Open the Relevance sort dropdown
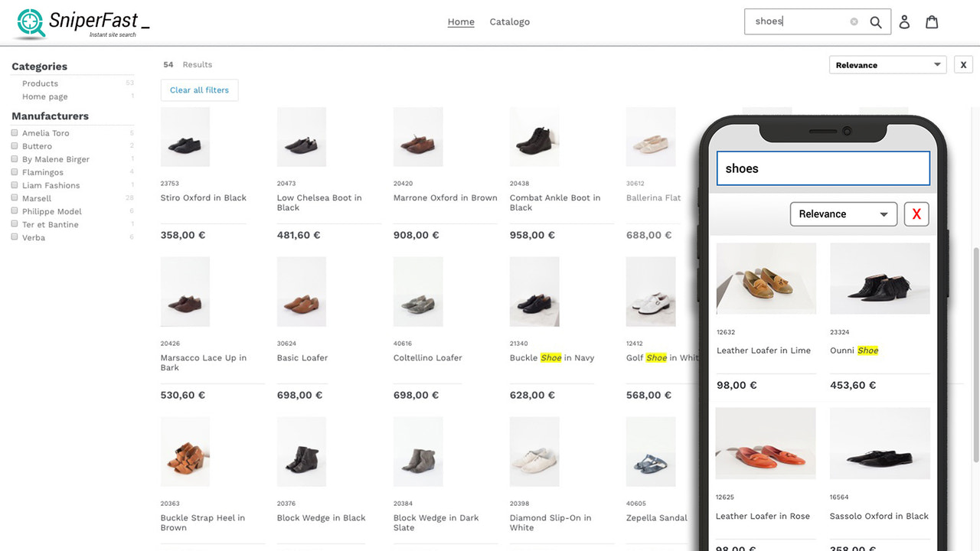This screenshot has width=980, height=551. pos(887,64)
